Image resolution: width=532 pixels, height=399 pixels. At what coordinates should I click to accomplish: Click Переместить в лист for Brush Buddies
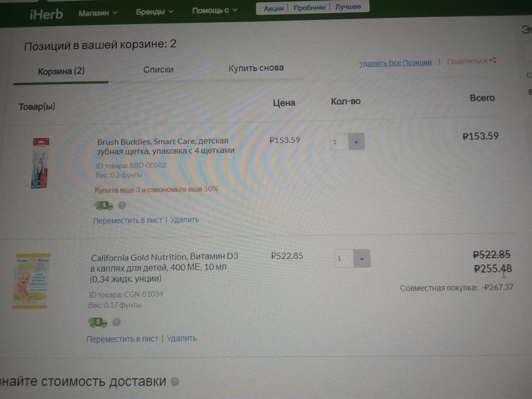coord(128,220)
